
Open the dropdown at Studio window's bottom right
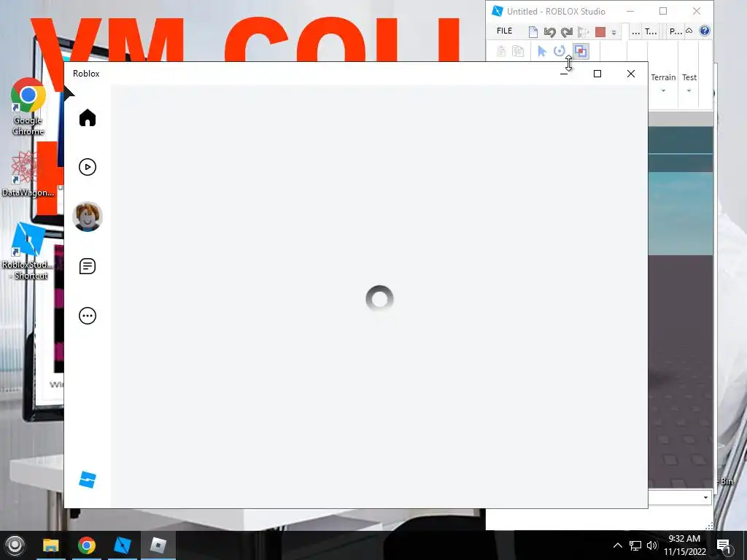(705, 497)
